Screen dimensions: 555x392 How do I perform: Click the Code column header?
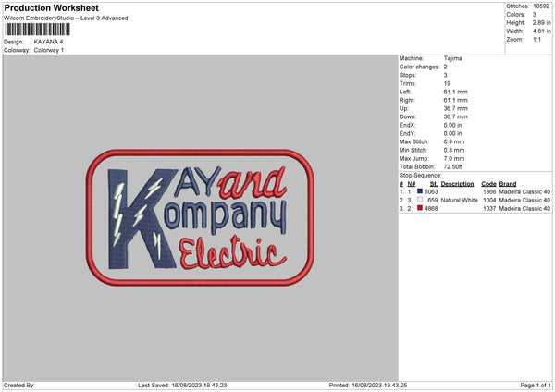pyautogui.click(x=489, y=183)
